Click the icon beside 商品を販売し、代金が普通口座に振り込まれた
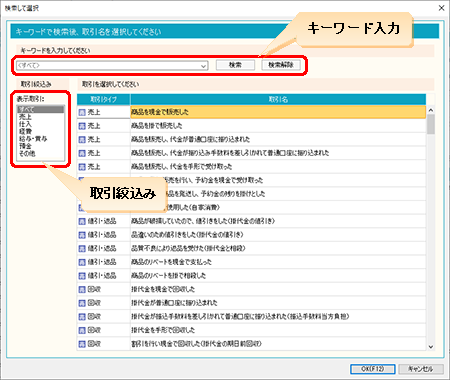450x380 pixels. coord(82,140)
